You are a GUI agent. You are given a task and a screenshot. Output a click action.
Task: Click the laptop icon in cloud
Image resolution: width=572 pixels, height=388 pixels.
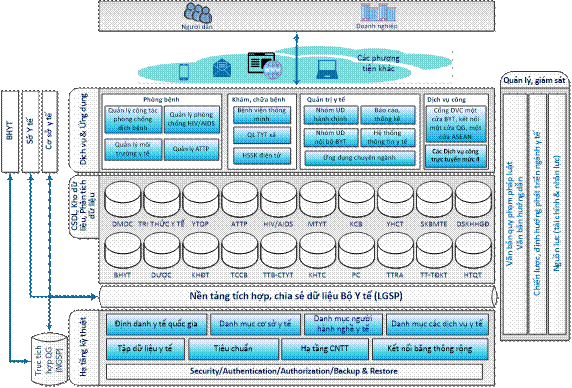pos(326,70)
